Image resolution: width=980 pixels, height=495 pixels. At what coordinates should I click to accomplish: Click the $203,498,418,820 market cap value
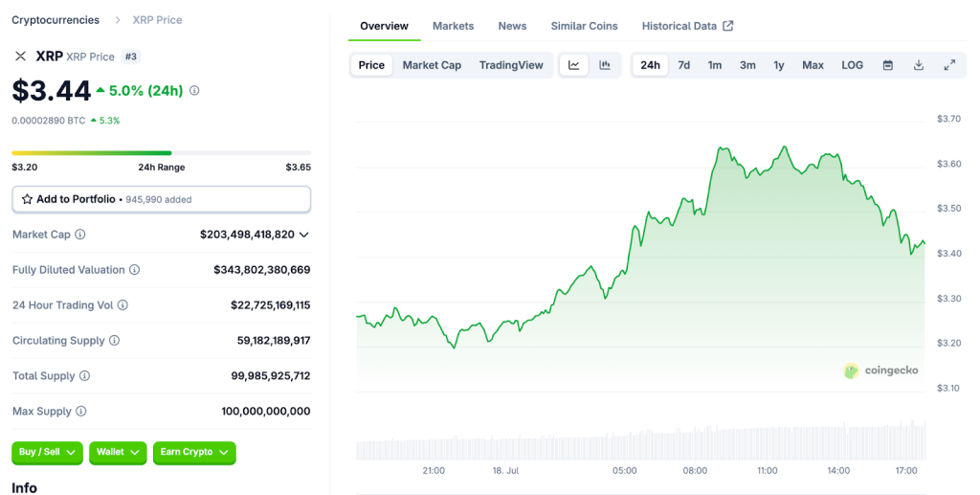tap(247, 235)
